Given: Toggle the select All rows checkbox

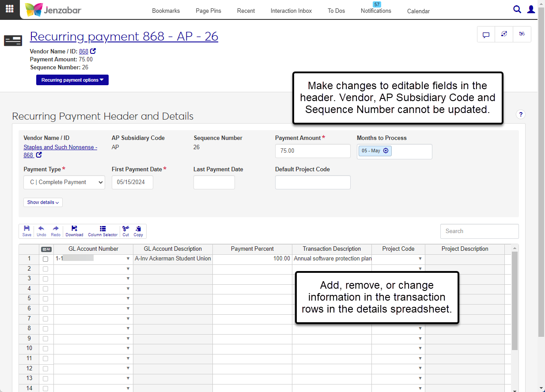Looking at the screenshot, I should pos(46,249).
